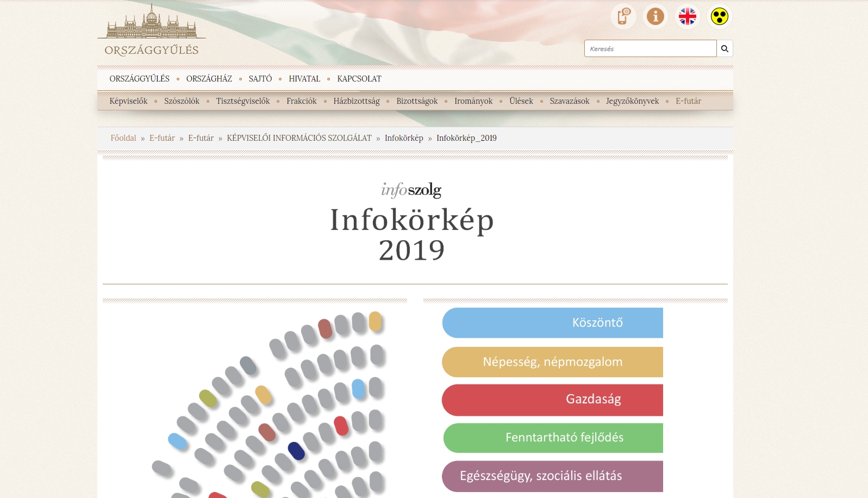Go to Képviselők submenu
The image size is (868, 498).
(128, 101)
